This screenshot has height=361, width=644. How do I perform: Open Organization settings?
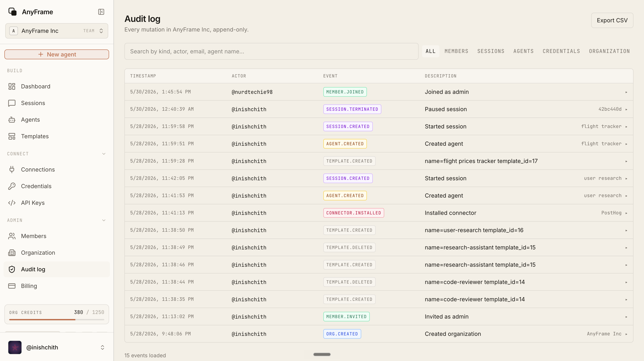[57, 253]
